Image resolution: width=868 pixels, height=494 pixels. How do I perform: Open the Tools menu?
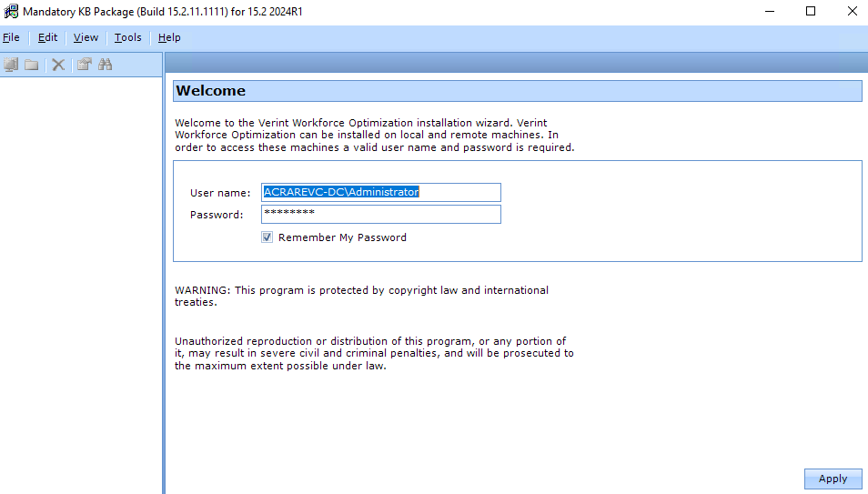[x=128, y=37]
